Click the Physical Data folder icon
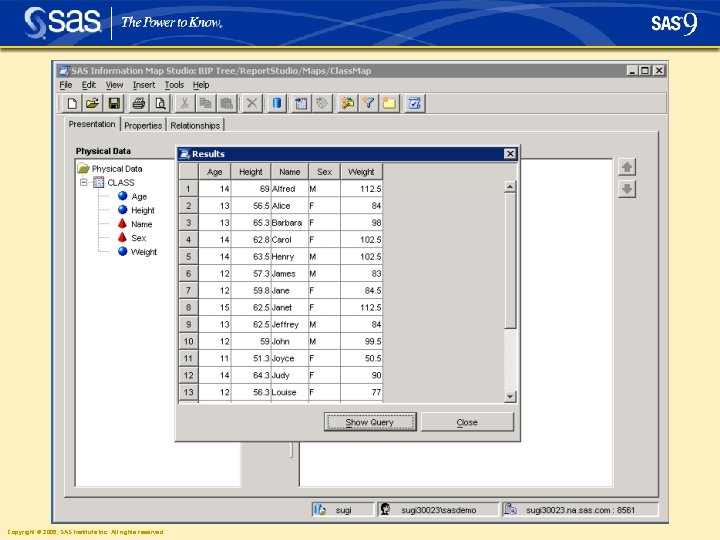The height and width of the screenshot is (540, 720). click(x=83, y=169)
